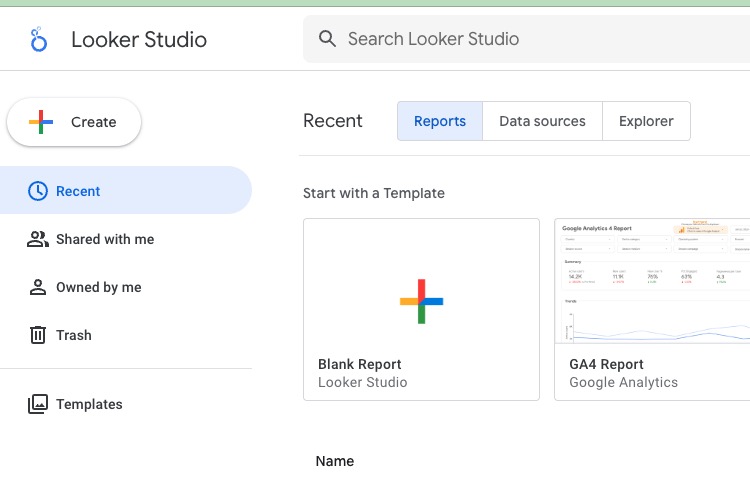Click the Blank Report title text
The height and width of the screenshot is (482, 750).
pos(360,364)
